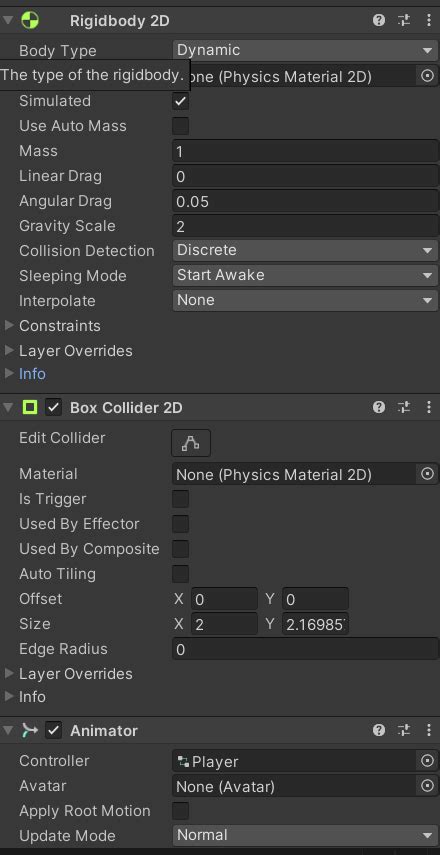Collapse the Box Collider 2D component foldout

pos(8,407)
